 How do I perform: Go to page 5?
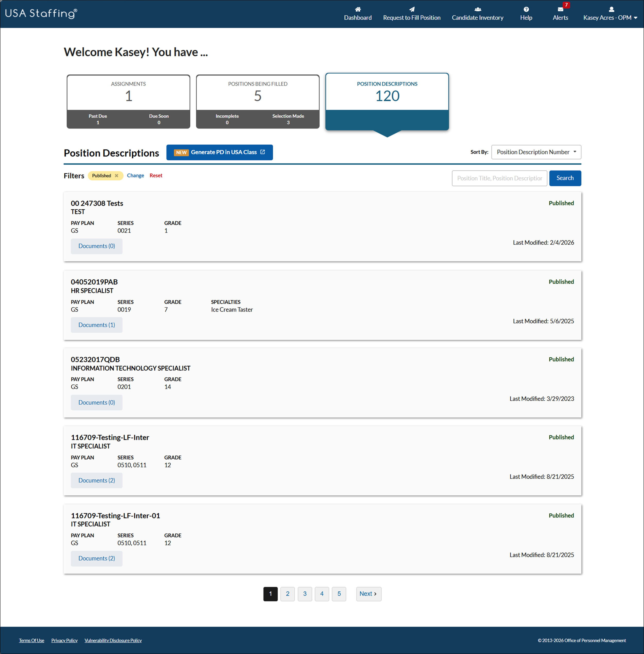click(339, 594)
